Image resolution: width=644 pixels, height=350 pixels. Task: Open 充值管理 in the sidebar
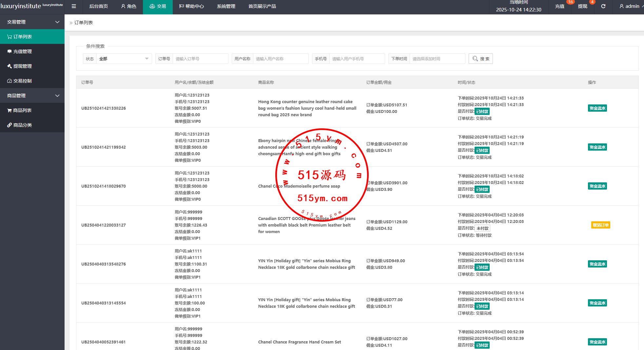[23, 51]
